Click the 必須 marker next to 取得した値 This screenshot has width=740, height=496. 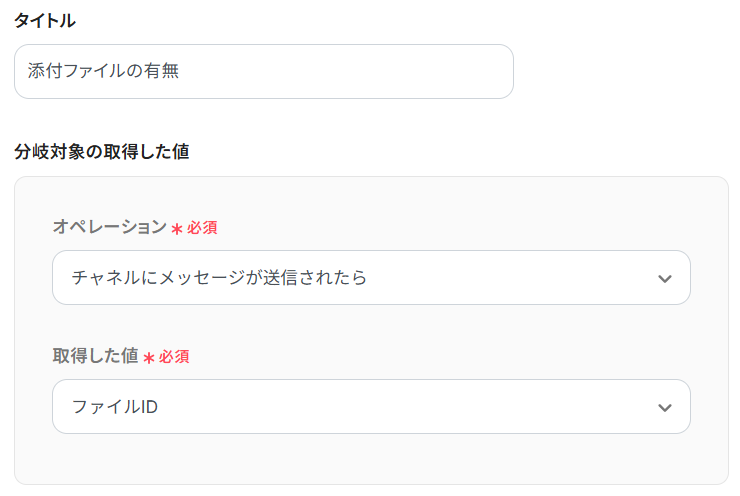click(174, 357)
